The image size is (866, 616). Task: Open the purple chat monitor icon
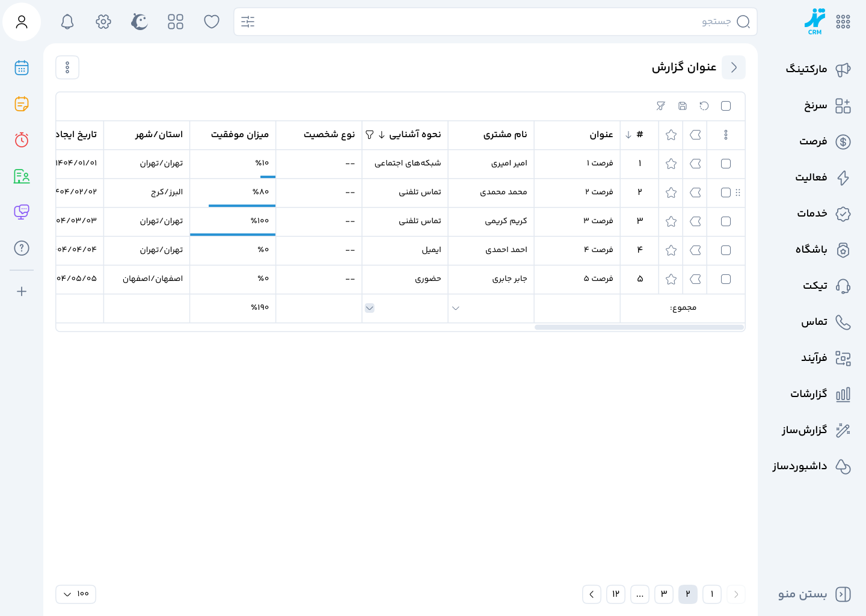coord(22,212)
